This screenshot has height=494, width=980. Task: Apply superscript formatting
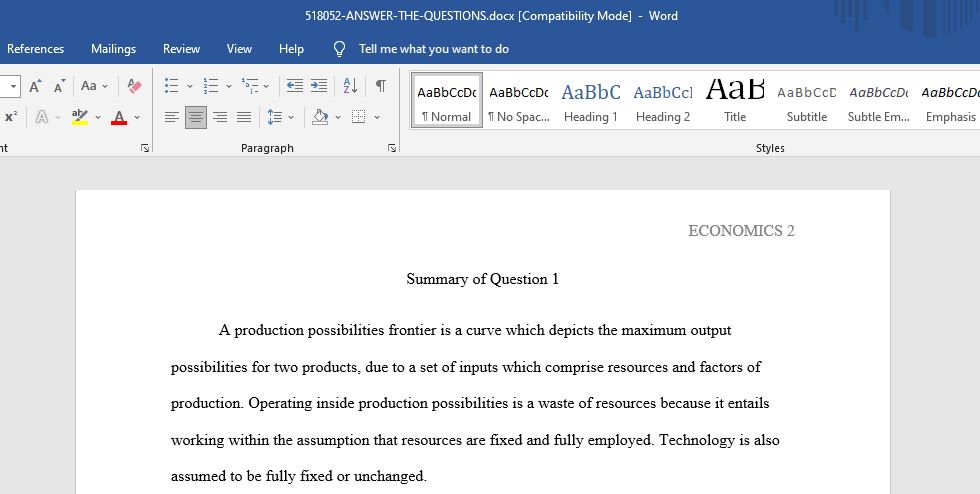coord(11,117)
